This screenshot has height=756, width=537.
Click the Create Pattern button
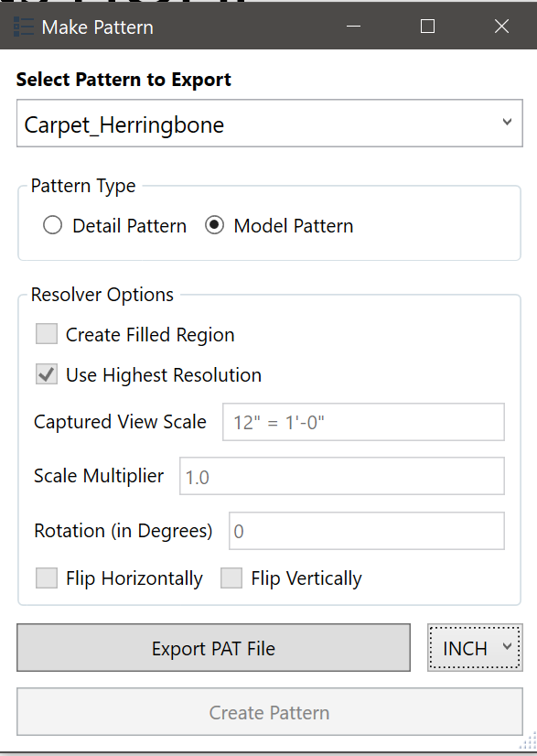(x=269, y=711)
